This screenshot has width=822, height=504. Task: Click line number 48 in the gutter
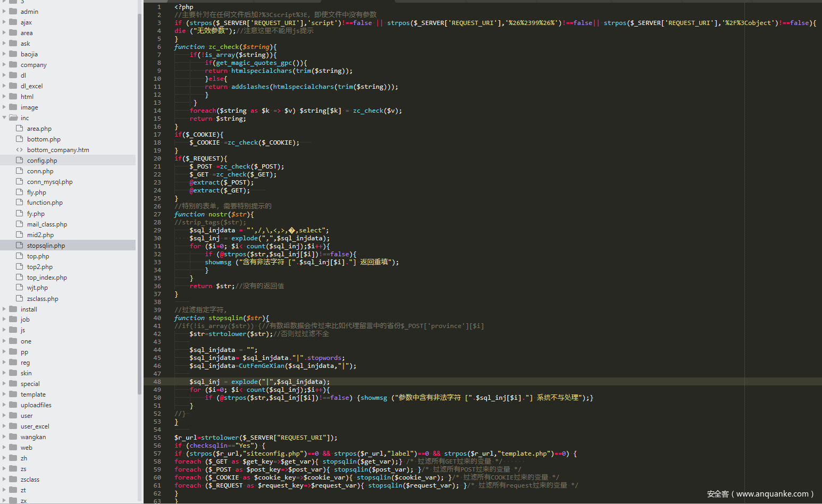(x=157, y=382)
